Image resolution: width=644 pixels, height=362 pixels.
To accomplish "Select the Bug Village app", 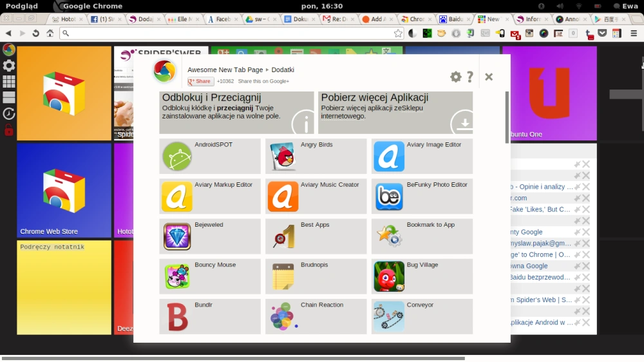I will point(422,276).
